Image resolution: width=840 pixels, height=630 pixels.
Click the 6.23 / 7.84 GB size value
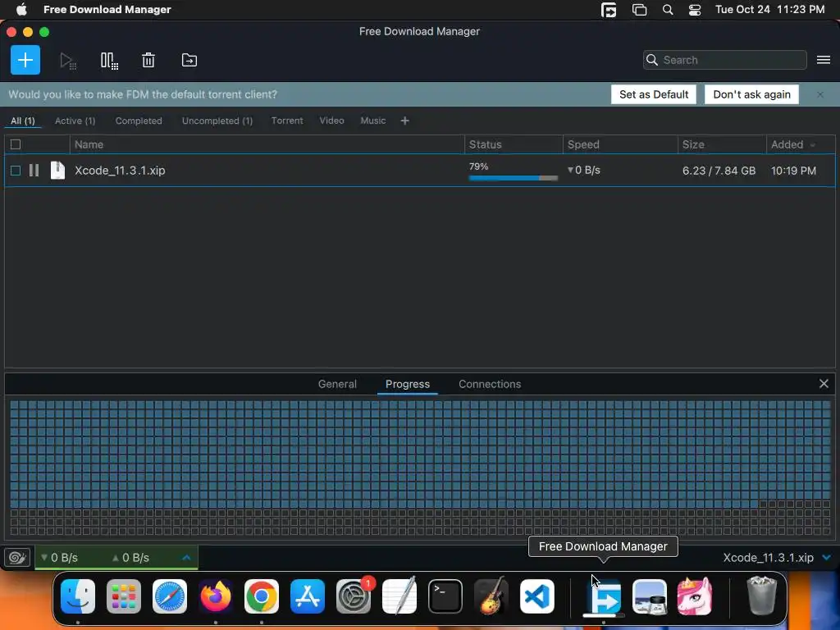(719, 171)
